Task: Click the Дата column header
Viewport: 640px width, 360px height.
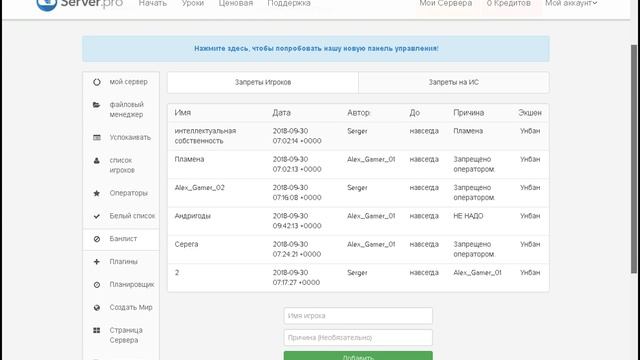Action: coord(281,113)
